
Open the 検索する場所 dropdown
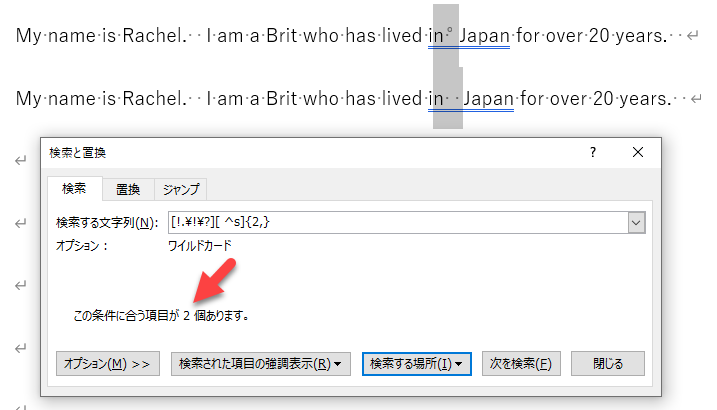415,364
